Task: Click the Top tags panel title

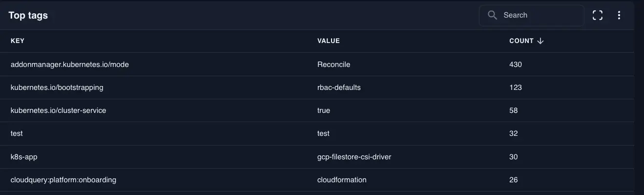Action: (x=28, y=15)
